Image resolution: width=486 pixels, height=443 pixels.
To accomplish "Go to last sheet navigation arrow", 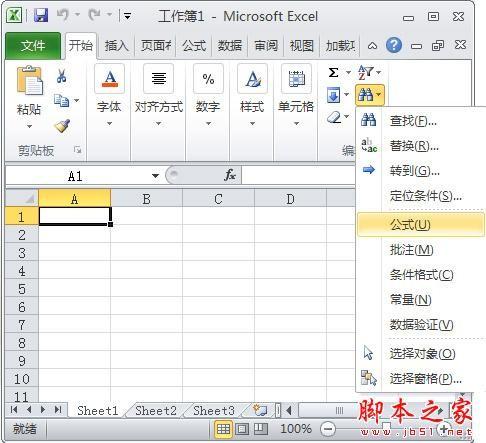I will coord(58,409).
